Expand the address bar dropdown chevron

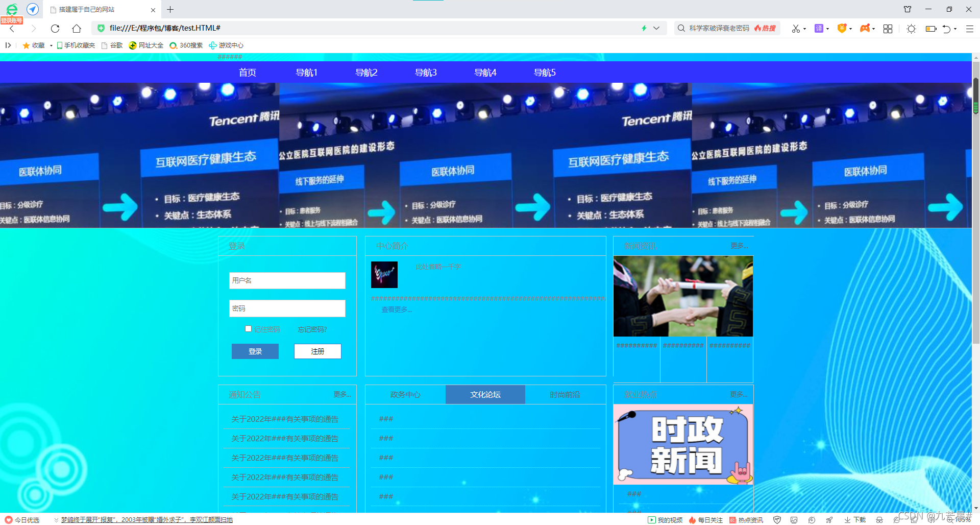click(x=656, y=28)
